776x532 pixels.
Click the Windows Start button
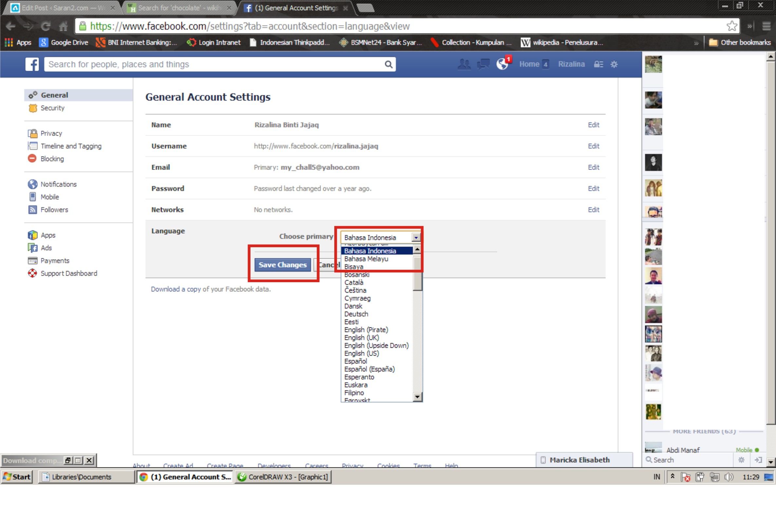click(x=17, y=477)
